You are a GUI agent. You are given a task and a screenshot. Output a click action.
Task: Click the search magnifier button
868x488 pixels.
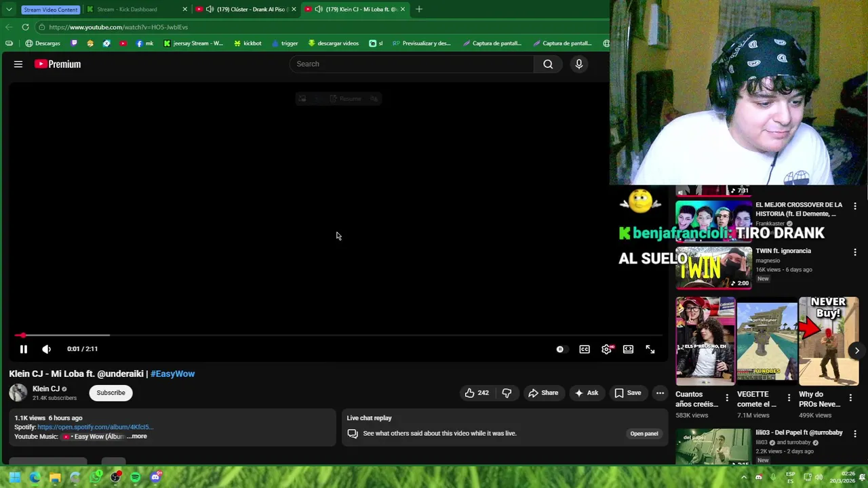click(548, 64)
